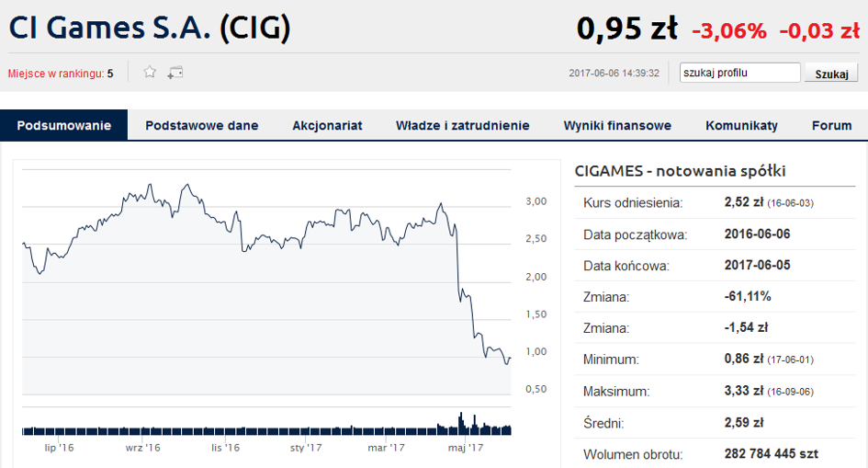Click the volume spike bar near maj '17
868x468 pixels.
(460, 424)
